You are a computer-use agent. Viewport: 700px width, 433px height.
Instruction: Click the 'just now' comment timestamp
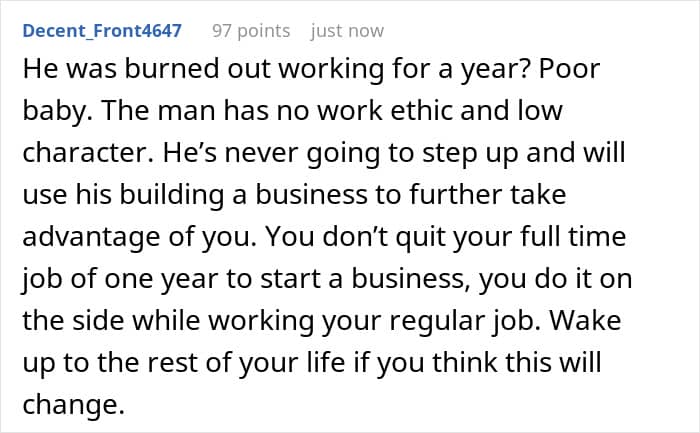point(347,31)
